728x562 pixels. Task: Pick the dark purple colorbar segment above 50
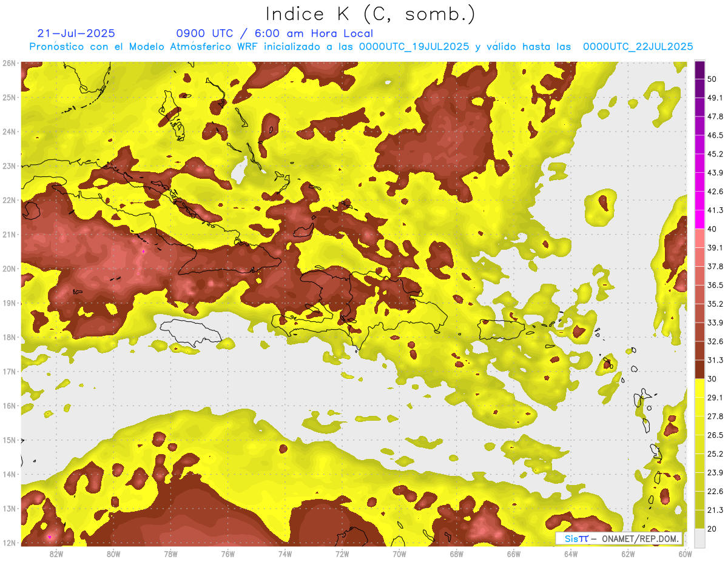(699, 70)
